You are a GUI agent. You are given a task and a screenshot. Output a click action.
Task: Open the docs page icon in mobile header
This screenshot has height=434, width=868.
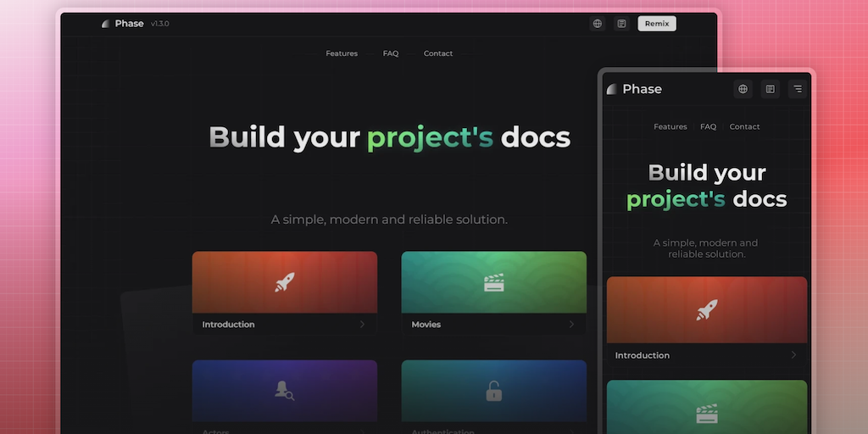pyautogui.click(x=770, y=89)
